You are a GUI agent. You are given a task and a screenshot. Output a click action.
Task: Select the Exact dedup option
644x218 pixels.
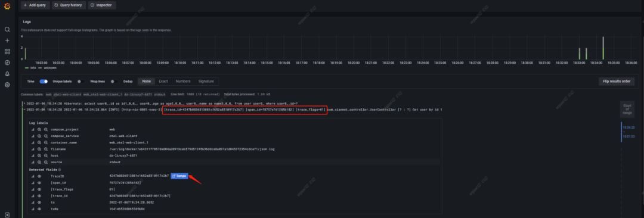pos(163,81)
